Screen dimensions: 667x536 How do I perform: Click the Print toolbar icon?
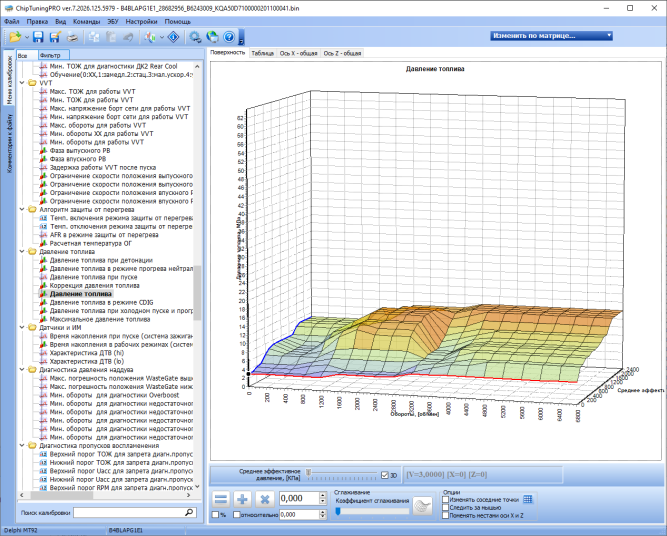point(73,37)
